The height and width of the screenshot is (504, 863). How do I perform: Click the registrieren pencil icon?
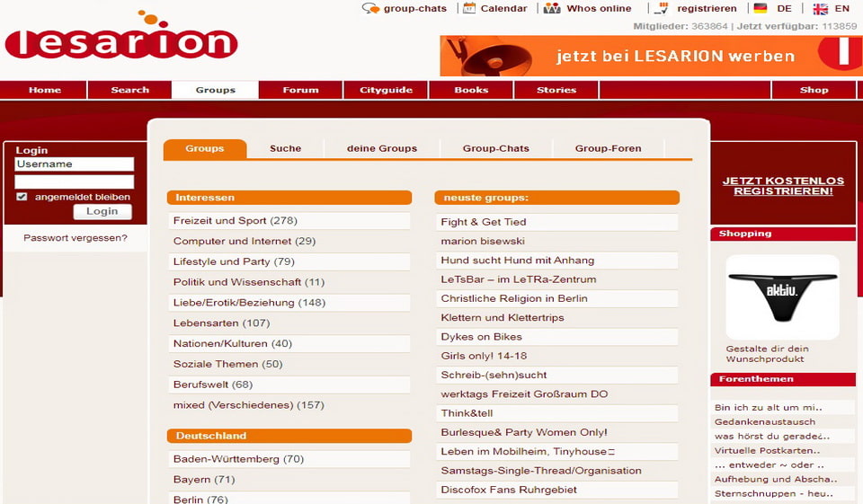coord(662,8)
